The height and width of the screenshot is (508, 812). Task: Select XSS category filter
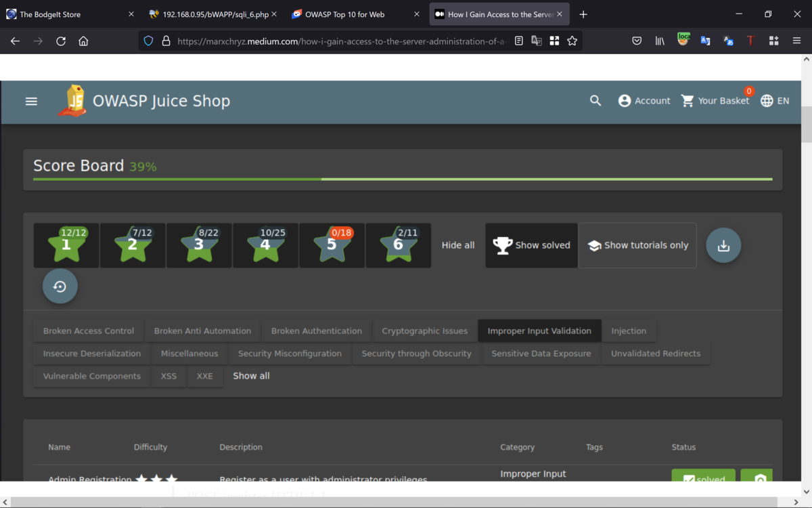click(168, 376)
